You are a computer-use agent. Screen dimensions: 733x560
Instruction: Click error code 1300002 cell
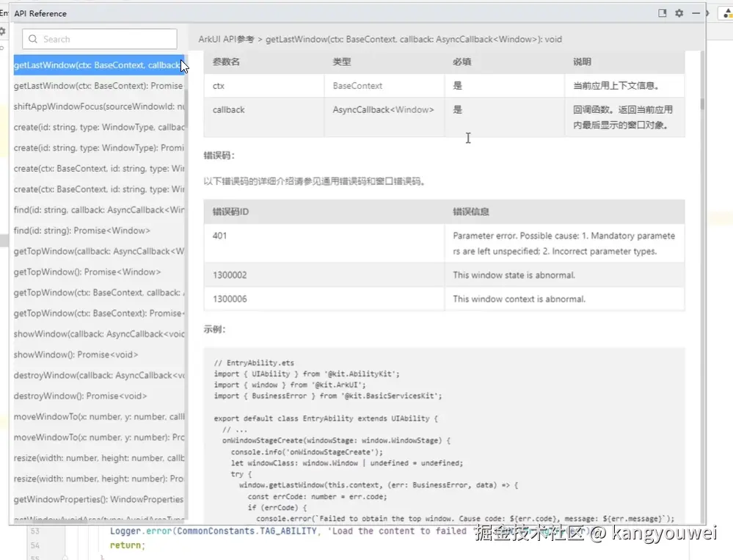(324, 274)
